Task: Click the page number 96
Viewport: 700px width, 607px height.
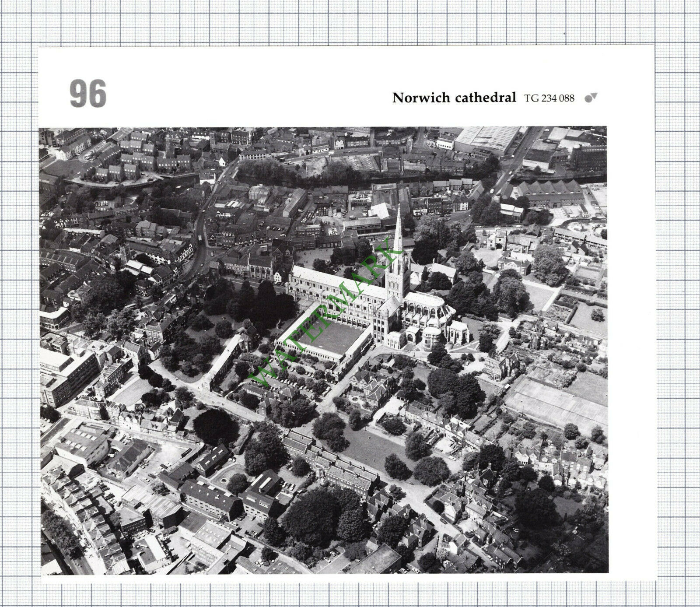Action: click(87, 94)
